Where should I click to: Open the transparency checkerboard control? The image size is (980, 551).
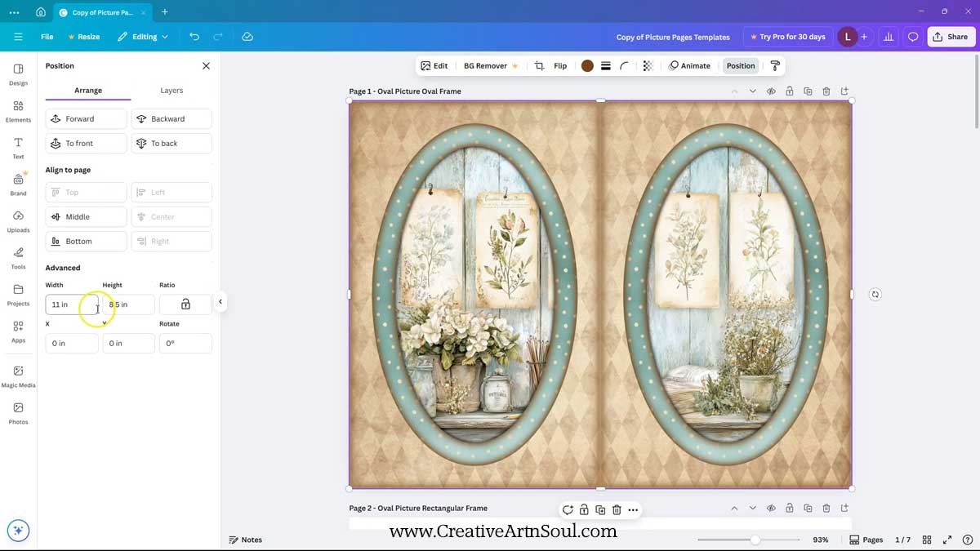648,66
